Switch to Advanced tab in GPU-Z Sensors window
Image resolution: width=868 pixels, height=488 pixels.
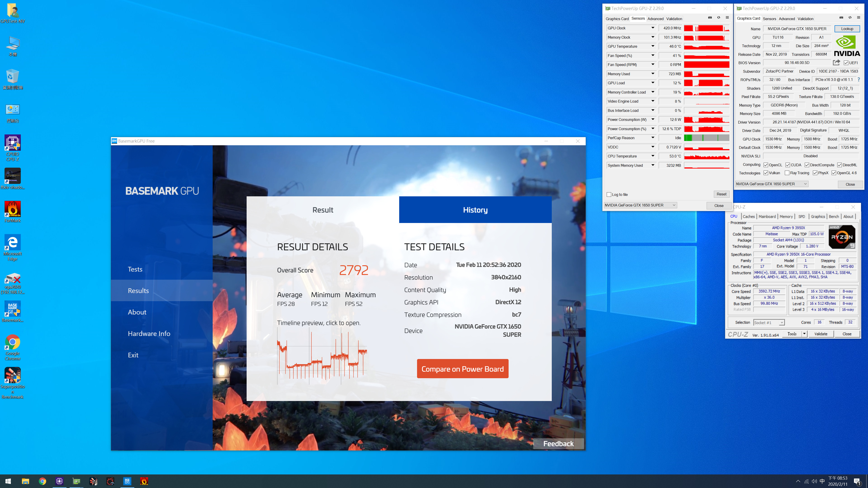click(655, 19)
